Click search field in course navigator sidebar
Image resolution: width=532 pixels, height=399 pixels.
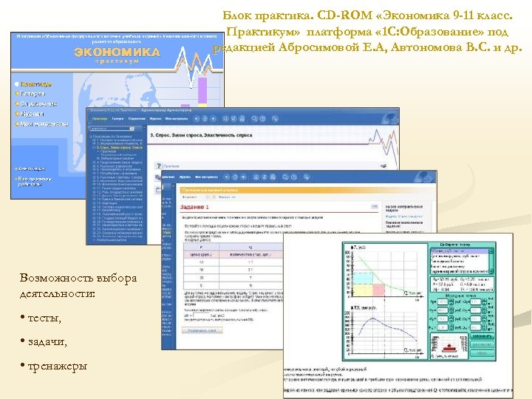[109, 129]
